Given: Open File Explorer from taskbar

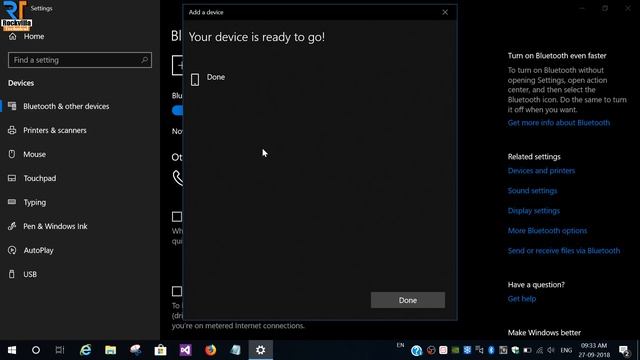Looking at the screenshot, I should tap(110, 350).
